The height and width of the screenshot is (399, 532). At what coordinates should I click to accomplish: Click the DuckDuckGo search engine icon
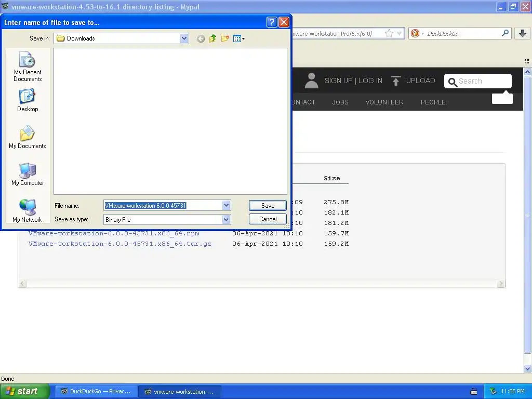(x=415, y=33)
